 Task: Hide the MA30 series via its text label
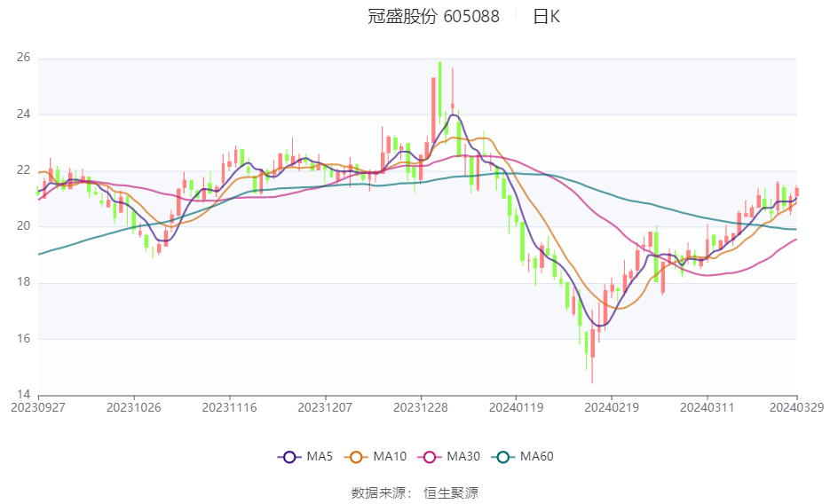[463, 457]
